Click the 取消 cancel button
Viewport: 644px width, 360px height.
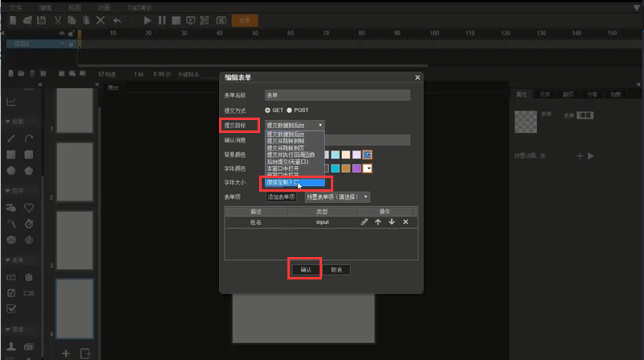(336, 270)
